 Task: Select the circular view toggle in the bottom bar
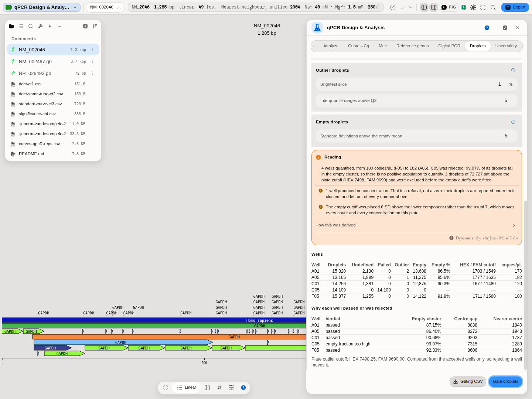[x=166, y=388]
